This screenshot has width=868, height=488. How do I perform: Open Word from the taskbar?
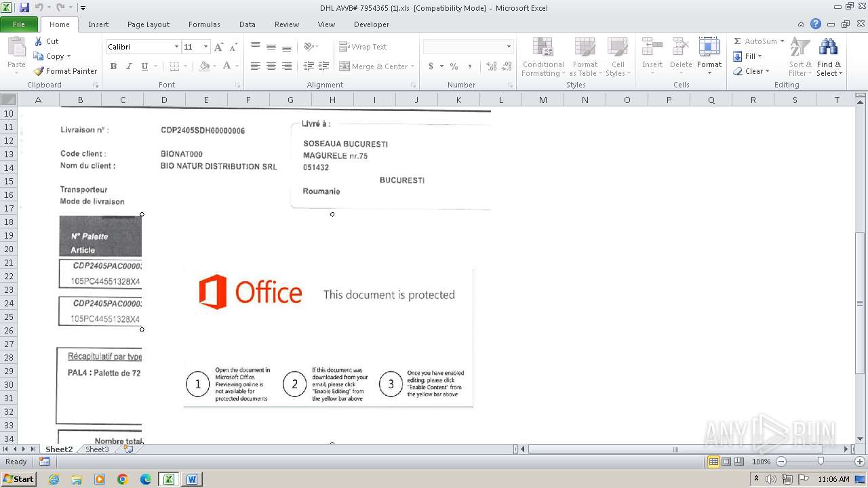pos(192,479)
